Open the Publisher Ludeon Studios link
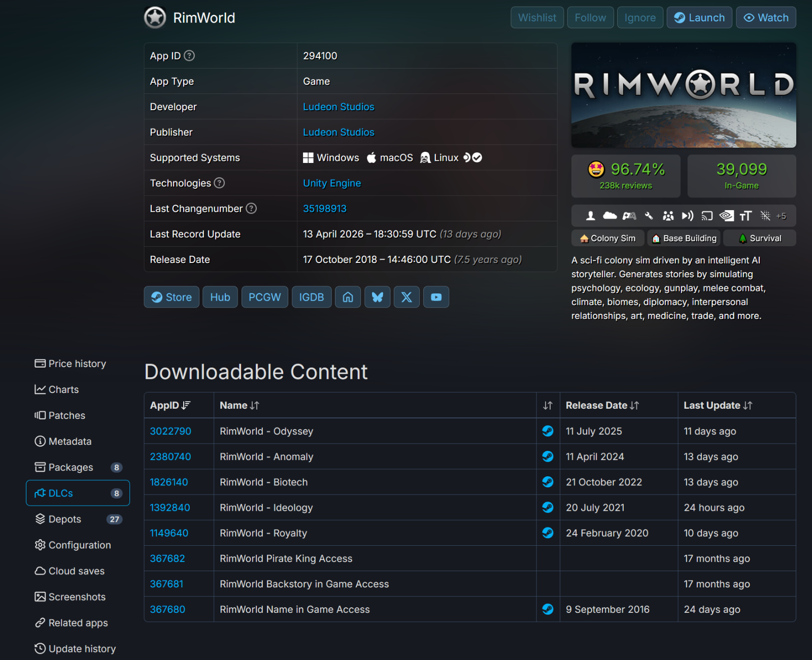Viewport: 812px width, 660px height. 339,132
